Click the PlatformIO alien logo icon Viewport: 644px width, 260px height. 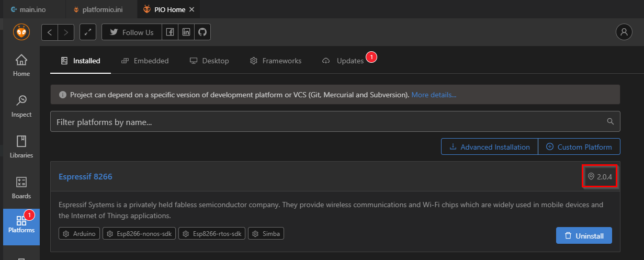pos(21,32)
